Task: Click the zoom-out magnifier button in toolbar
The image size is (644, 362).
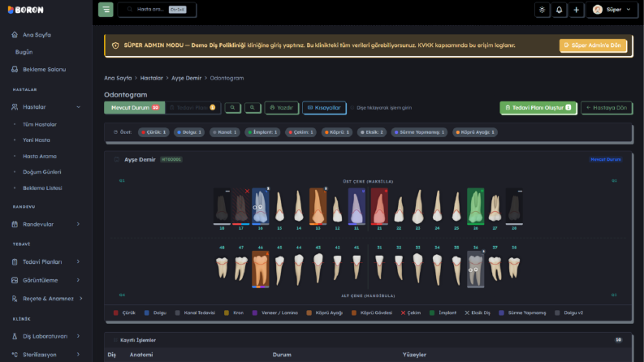Action: coord(232,107)
